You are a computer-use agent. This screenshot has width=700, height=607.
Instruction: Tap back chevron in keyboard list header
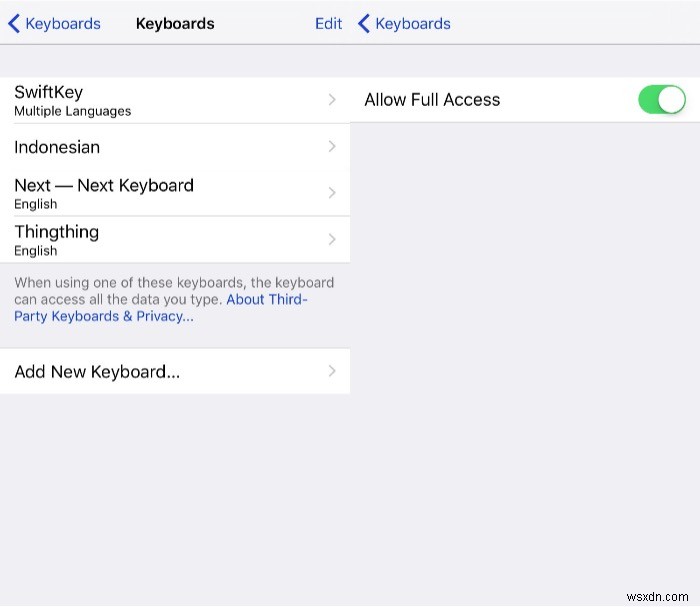(x=14, y=23)
